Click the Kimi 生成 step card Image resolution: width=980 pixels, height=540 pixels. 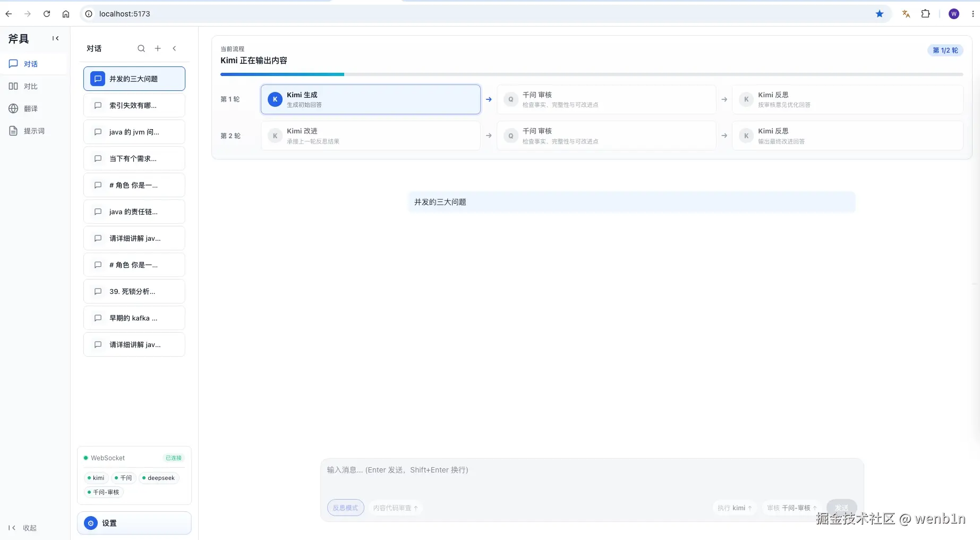pyautogui.click(x=371, y=99)
